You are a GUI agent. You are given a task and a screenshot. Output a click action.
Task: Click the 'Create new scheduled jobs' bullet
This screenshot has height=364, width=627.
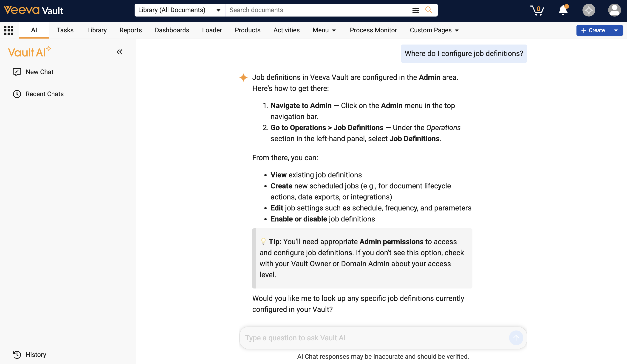click(x=361, y=191)
